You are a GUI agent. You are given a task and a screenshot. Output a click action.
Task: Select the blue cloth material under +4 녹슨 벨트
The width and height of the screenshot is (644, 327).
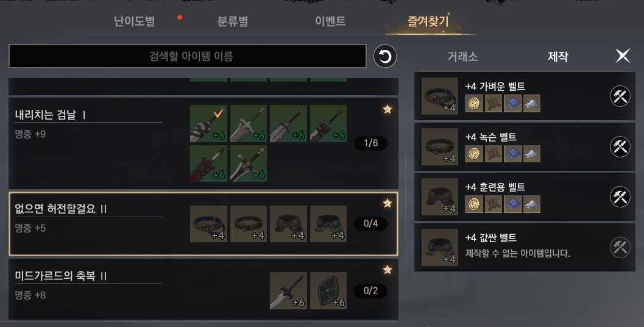coord(512,154)
